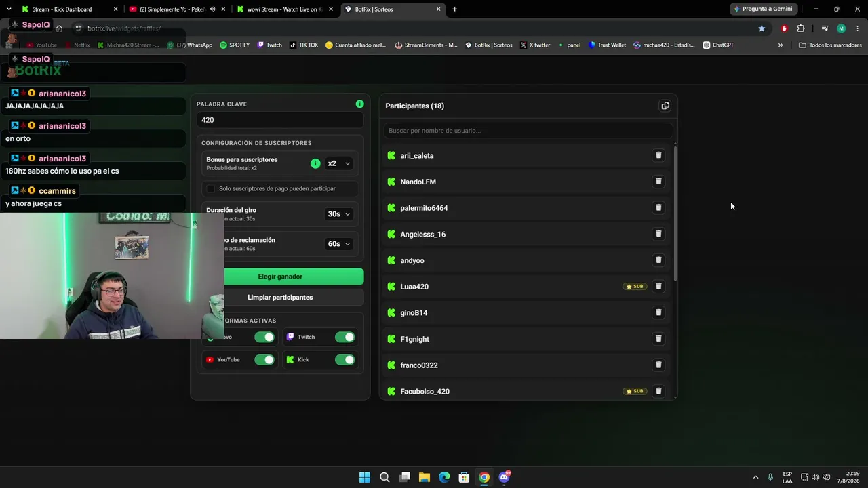
Task: Open the 'Todos los marcadores' folder
Action: click(830, 45)
